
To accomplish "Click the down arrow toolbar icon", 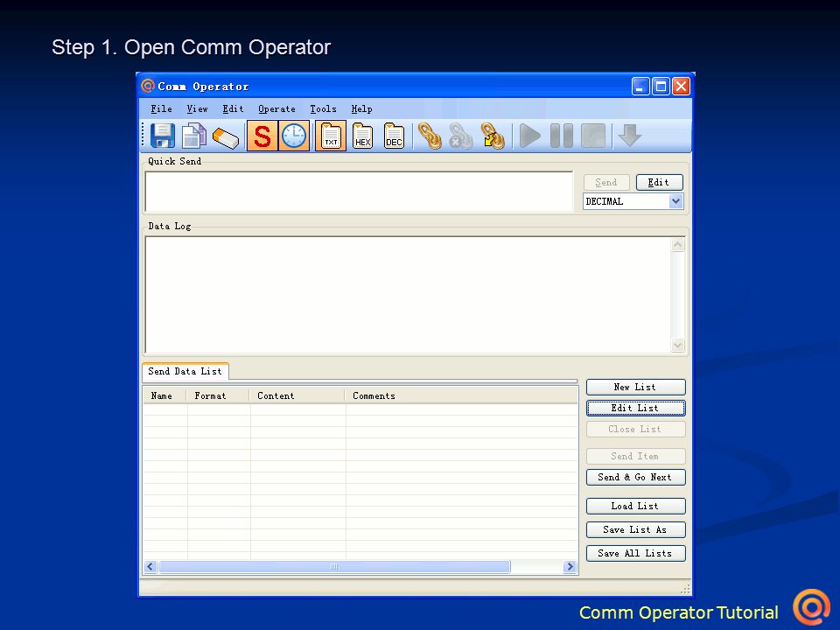I will (x=629, y=135).
